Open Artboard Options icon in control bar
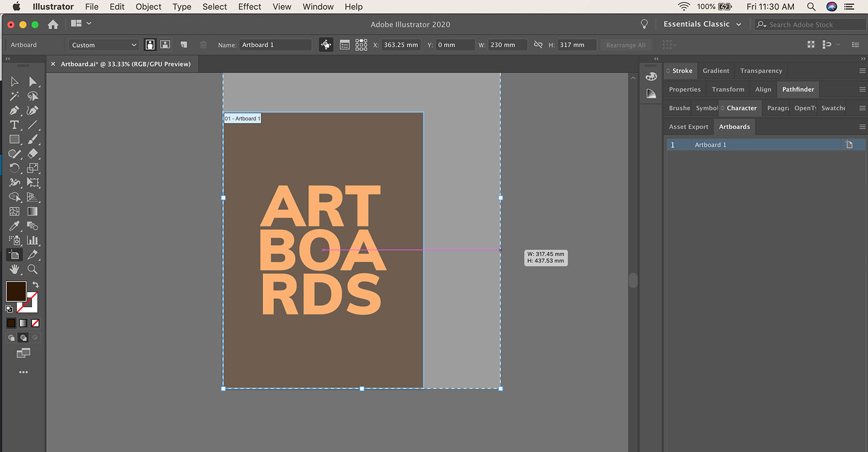Viewport: 868px width, 452px height. coord(344,45)
